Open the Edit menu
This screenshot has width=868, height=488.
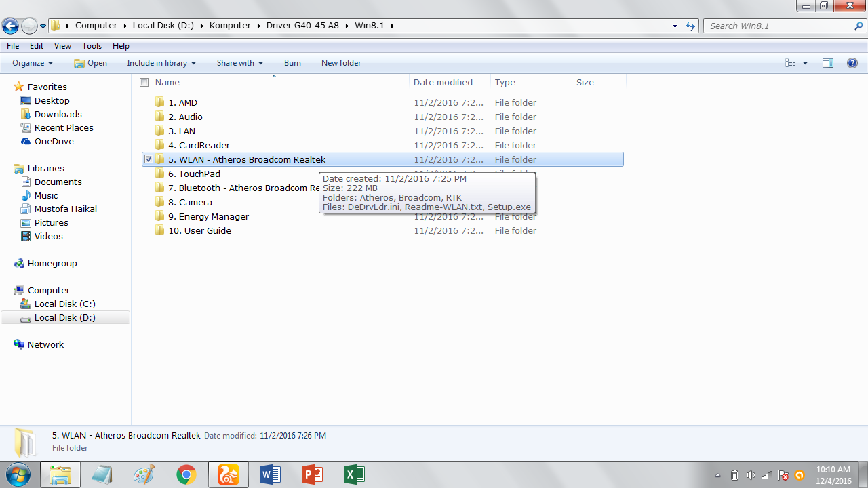37,46
